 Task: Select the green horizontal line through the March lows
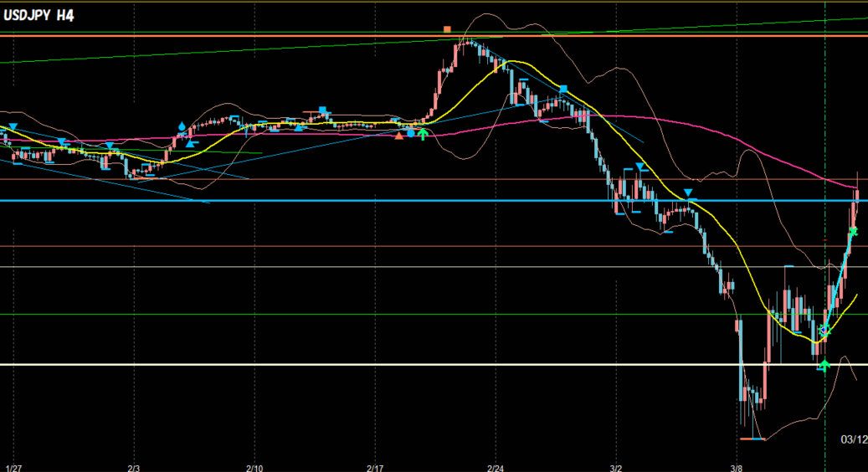434,315
